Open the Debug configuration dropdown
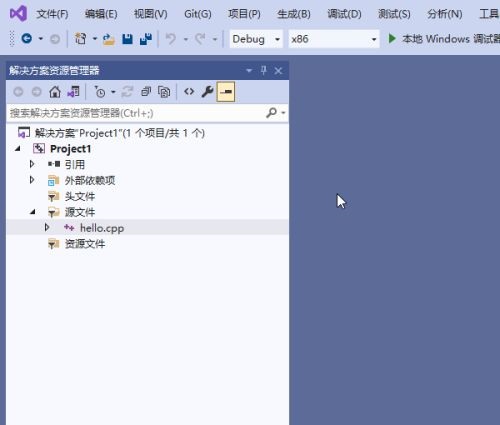The width and height of the screenshot is (500, 425). [256, 39]
